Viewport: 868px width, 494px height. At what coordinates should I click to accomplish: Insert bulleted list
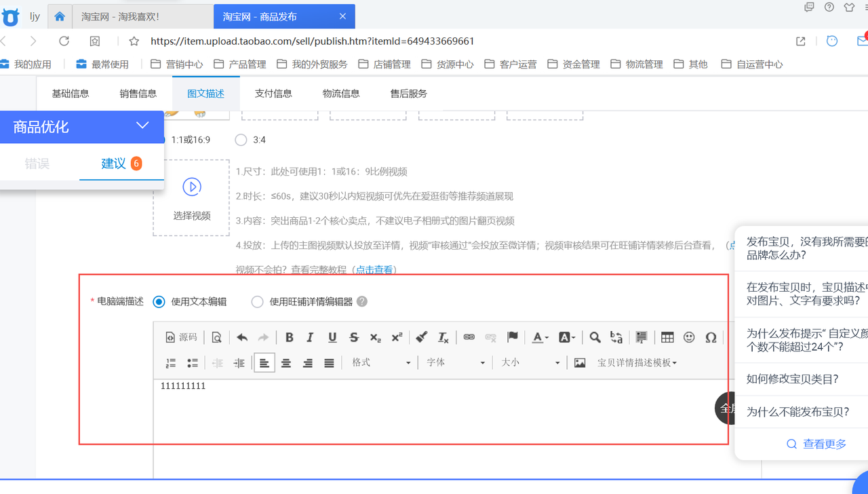pyautogui.click(x=193, y=363)
